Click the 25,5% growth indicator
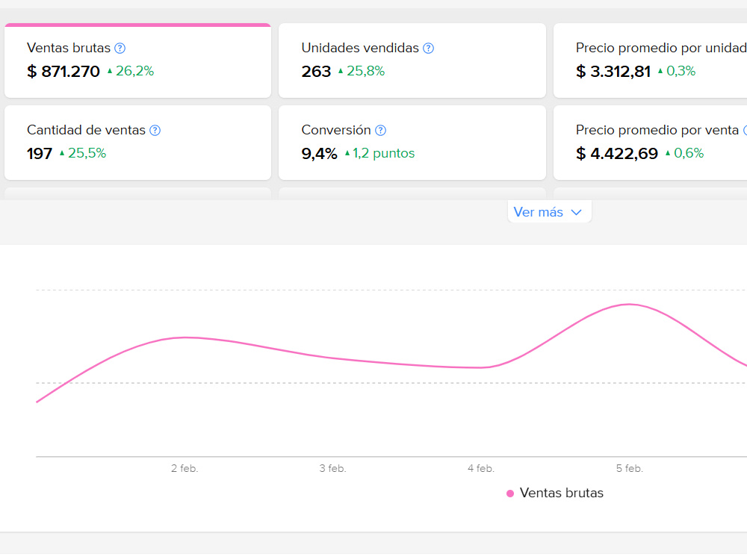 pyautogui.click(x=82, y=153)
